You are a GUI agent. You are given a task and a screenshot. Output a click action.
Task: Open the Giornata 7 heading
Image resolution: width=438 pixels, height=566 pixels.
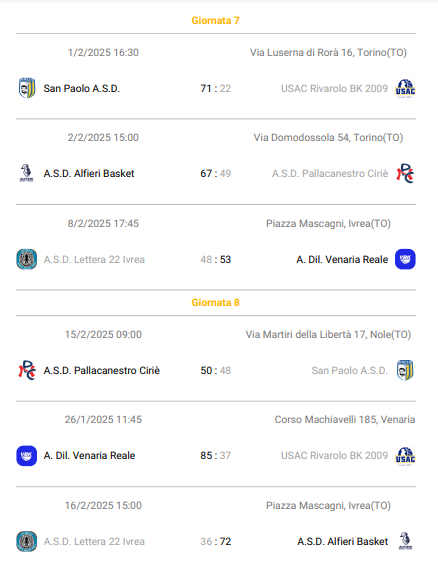(x=216, y=21)
